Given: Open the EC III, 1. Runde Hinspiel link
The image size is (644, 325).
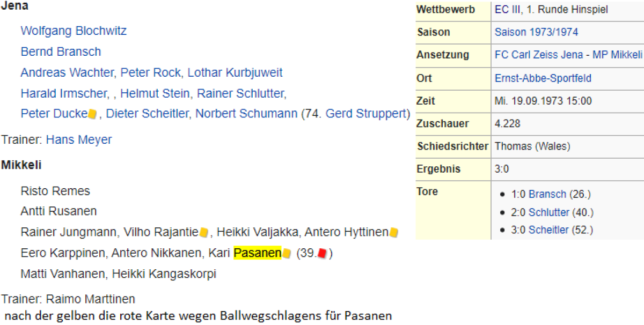Looking at the screenshot, I should click(551, 10).
